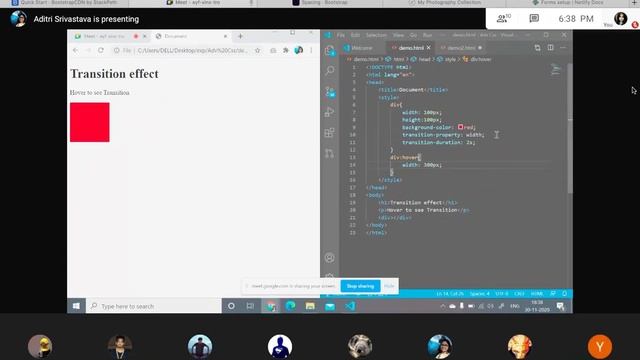Click the VS Code taskbar icon
Viewport: 640px width, 360px height.
(350, 306)
